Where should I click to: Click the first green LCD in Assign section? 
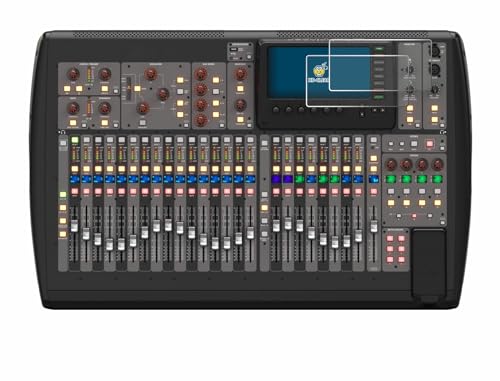[x=391, y=179]
